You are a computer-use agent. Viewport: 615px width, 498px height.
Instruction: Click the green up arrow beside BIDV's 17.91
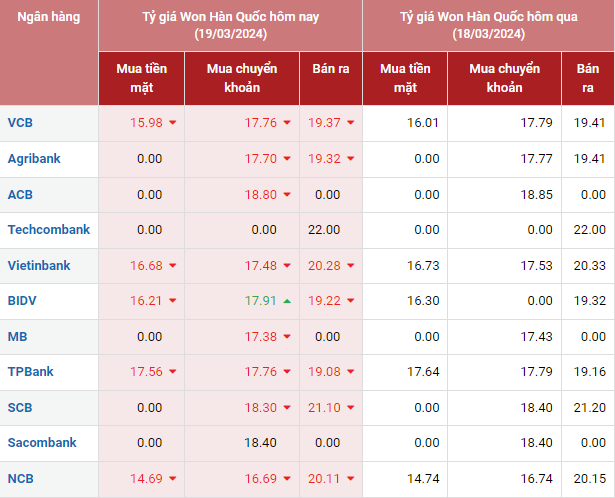pyautogui.click(x=287, y=300)
